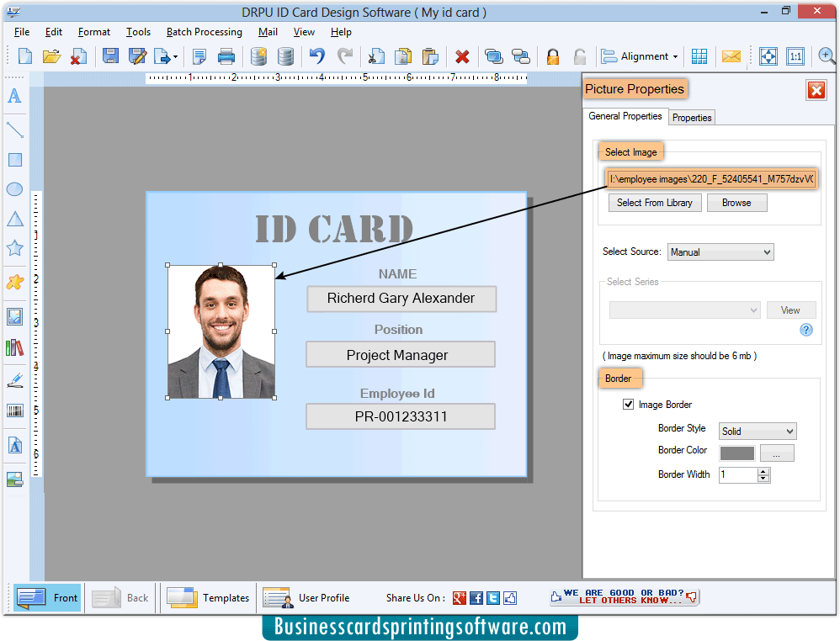Click the fit to window icon

768,56
